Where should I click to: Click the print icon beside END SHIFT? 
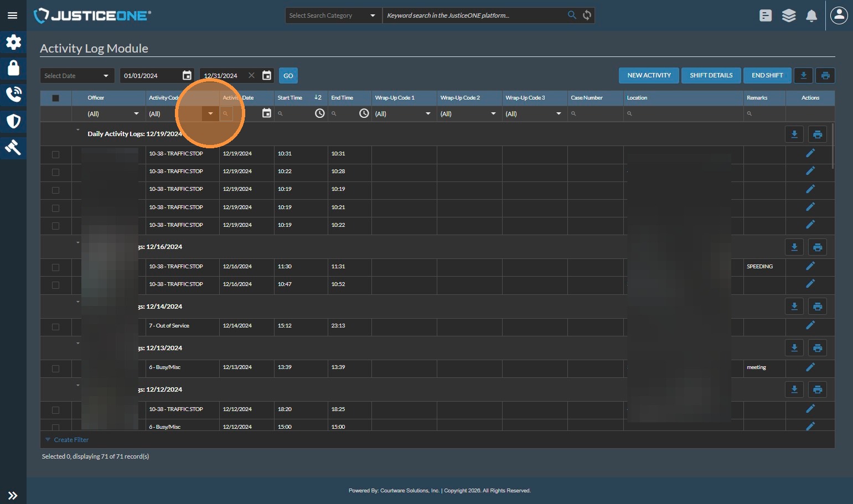tap(825, 76)
